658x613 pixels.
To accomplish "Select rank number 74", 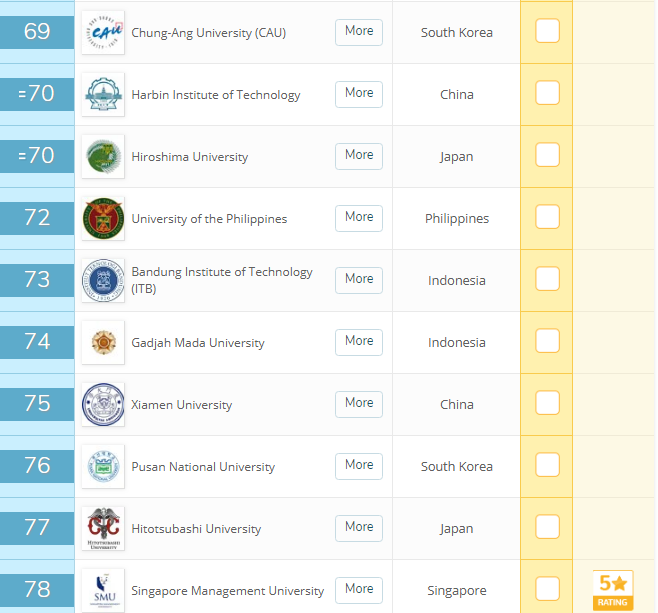I will click(37, 342).
